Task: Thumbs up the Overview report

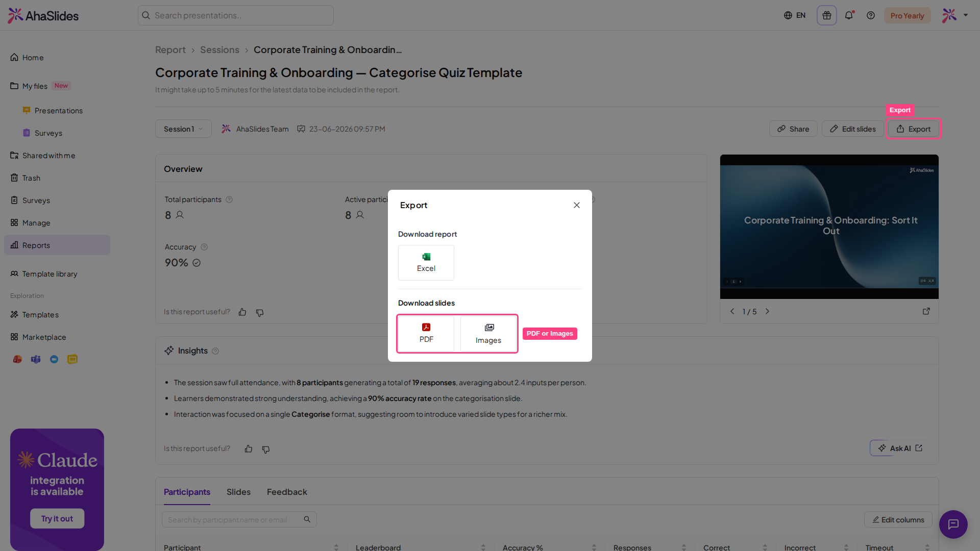Action: [242, 312]
